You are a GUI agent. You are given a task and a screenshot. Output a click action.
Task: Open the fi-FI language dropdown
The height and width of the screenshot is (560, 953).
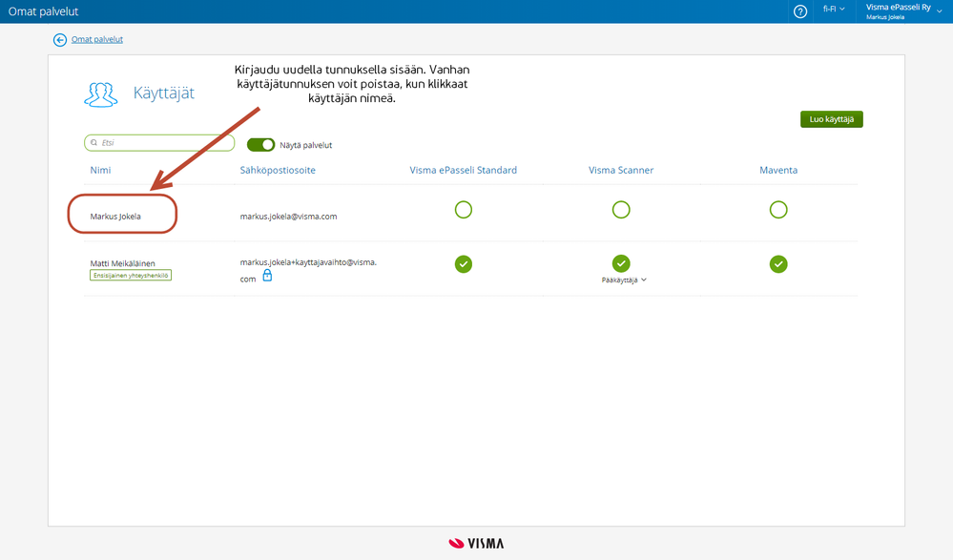[834, 10]
